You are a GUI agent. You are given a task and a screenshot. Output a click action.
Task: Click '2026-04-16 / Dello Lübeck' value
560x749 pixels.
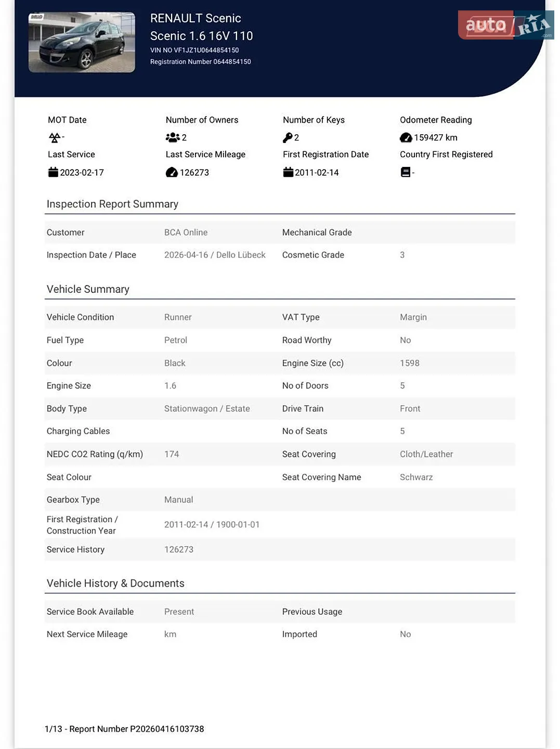coord(215,255)
